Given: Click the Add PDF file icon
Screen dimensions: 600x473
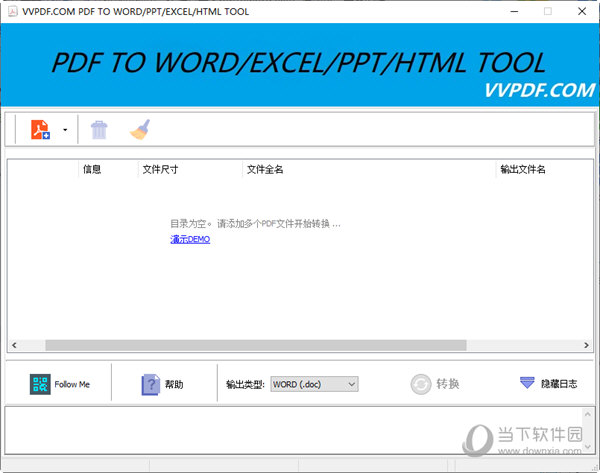Looking at the screenshot, I should point(40,129).
